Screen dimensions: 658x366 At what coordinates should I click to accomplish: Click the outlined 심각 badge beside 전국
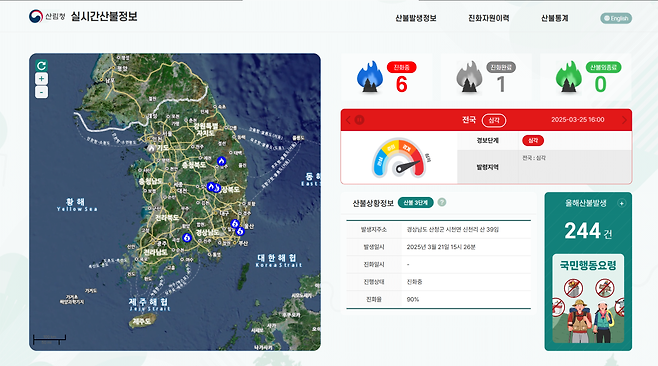[494, 120]
